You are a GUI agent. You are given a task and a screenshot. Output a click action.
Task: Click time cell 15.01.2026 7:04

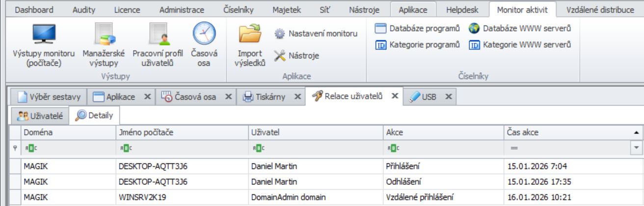574,166
